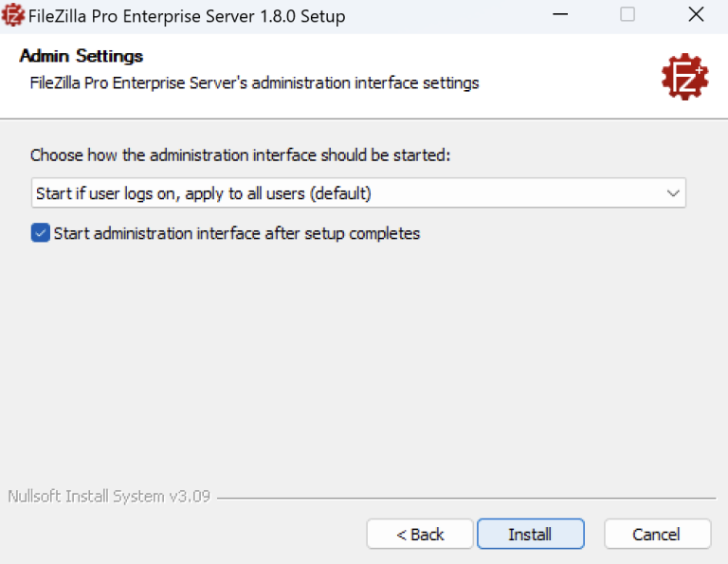Cancel the FileZilla Server setup
Image resolution: width=728 pixels, height=564 pixels.
657,534
